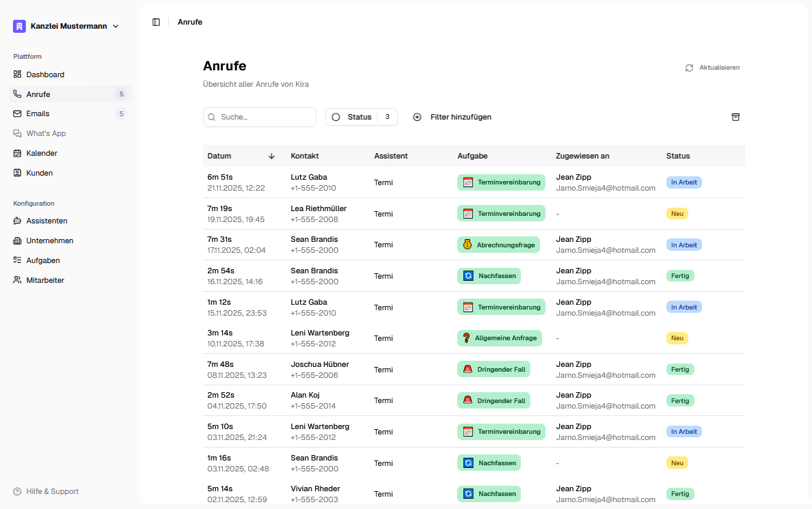
Task: Click the Vivian Rheder contact name
Action: tap(315, 489)
